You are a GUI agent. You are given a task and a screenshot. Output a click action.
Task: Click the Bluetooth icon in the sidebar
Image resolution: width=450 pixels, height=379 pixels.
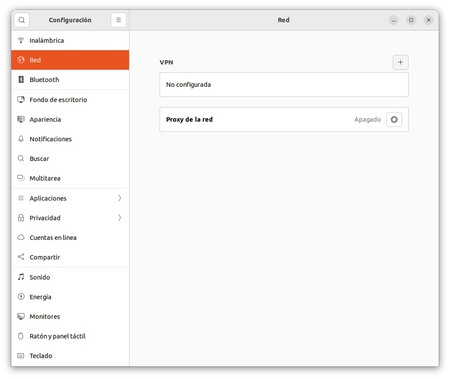tap(21, 80)
